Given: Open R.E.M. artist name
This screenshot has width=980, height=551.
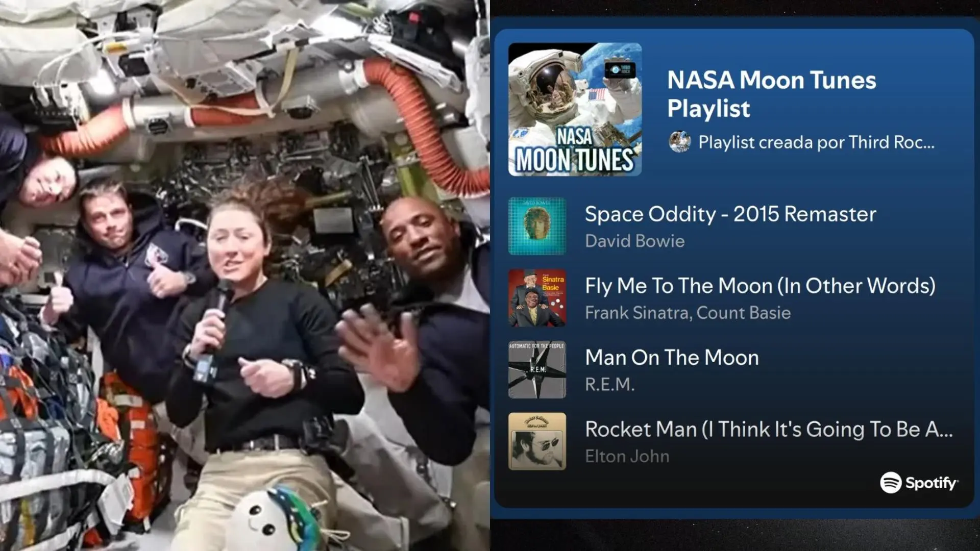Looking at the screenshot, I should coord(610,385).
